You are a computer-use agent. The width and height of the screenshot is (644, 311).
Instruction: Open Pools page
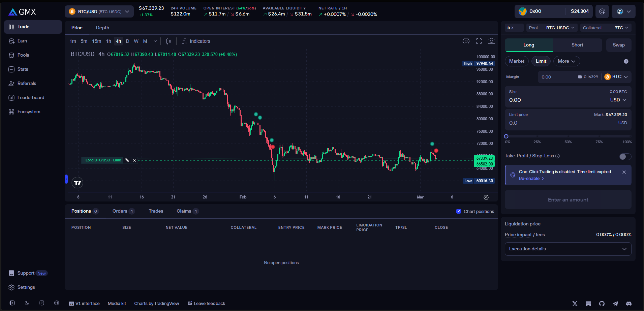pyautogui.click(x=33, y=55)
